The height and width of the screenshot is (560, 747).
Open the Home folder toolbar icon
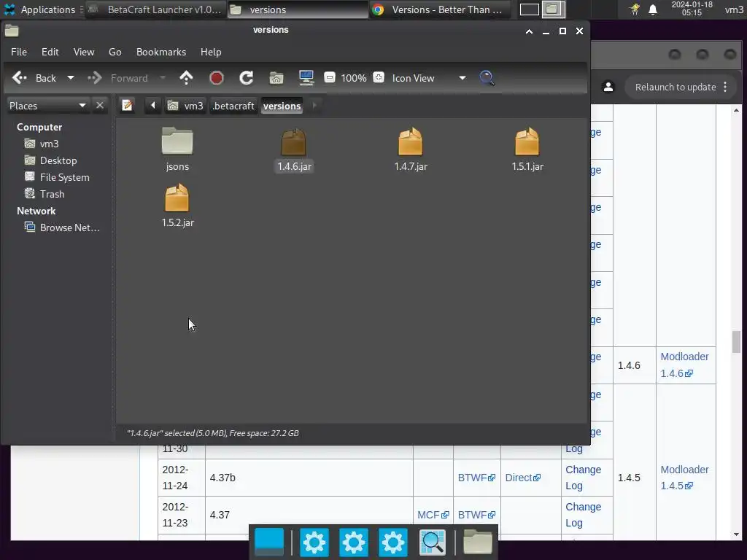[x=276, y=77]
